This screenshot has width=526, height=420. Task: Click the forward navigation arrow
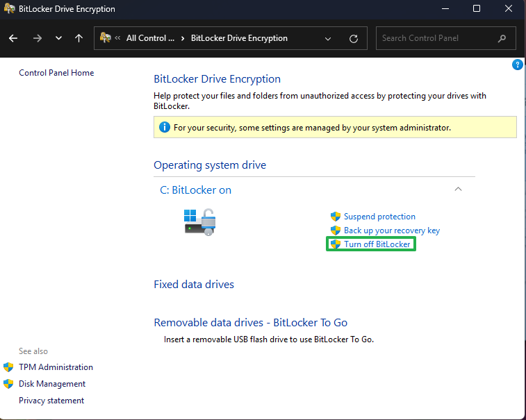click(x=38, y=38)
